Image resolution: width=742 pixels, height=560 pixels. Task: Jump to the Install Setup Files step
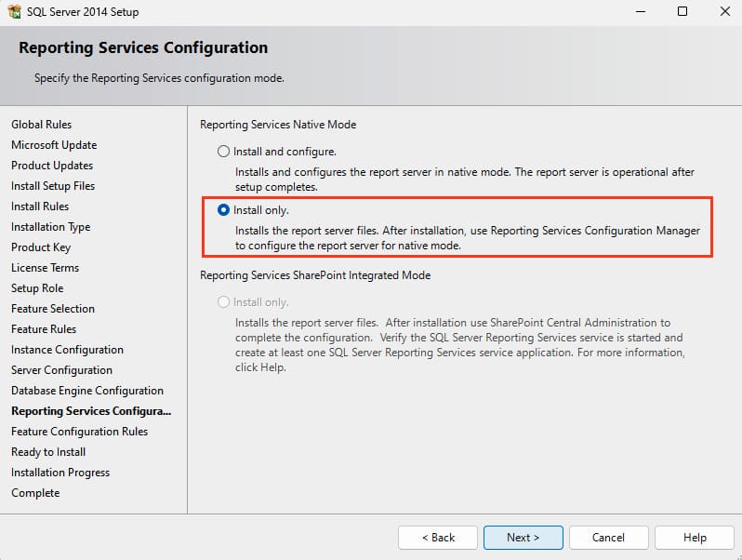coord(53,186)
